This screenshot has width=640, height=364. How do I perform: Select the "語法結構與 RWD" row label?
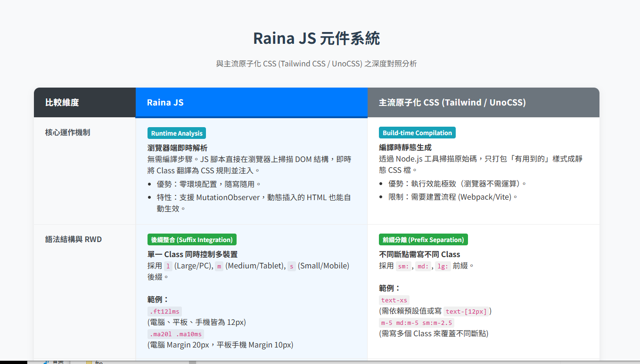(73, 239)
